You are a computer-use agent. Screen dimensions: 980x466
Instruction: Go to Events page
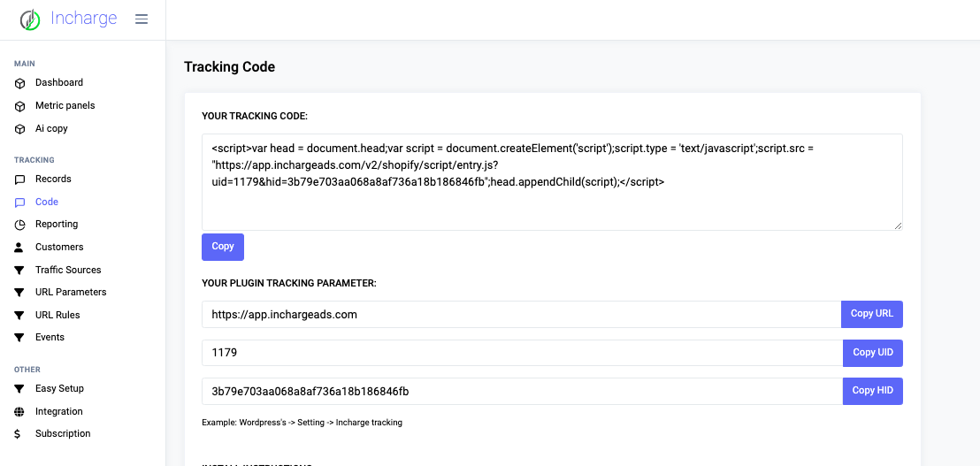tap(50, 337)
